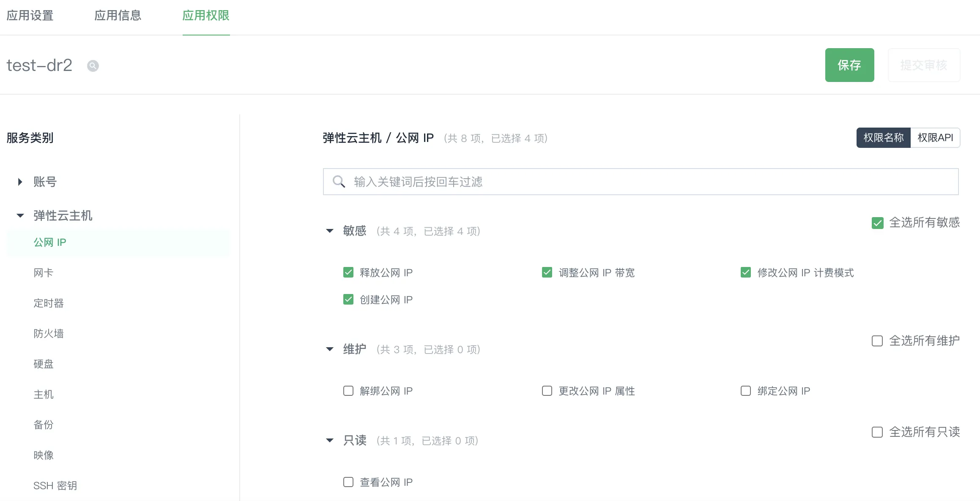Uncheck 修改公网 IP 计费模式 permission
Screen dimensions: 980x501
[746, 272]
